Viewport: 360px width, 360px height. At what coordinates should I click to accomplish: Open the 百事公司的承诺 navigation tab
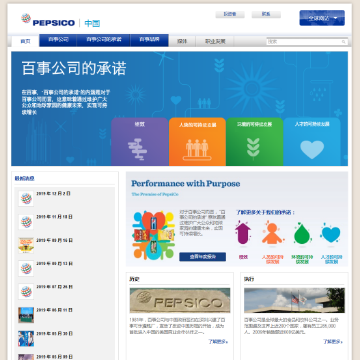(103, 40)
